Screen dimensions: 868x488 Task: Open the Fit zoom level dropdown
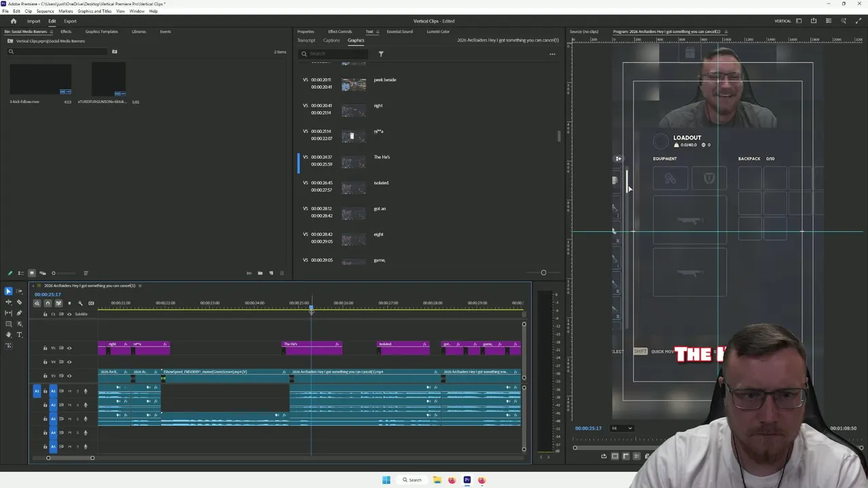tap(621, 428)
